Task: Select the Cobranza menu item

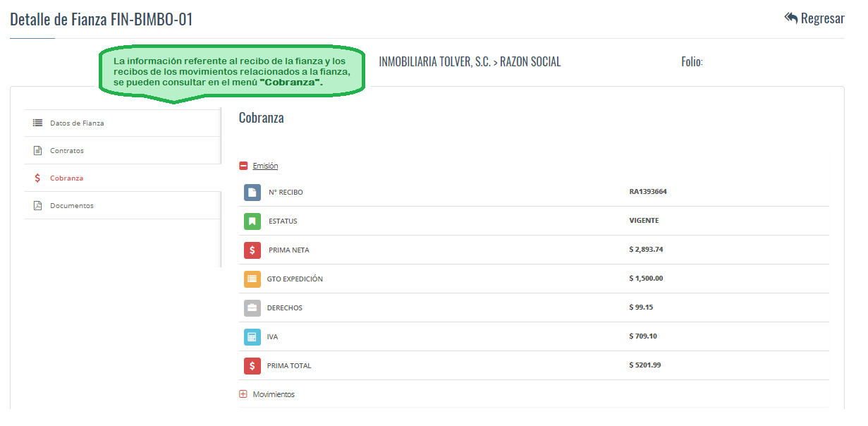Action: [123, 178]
